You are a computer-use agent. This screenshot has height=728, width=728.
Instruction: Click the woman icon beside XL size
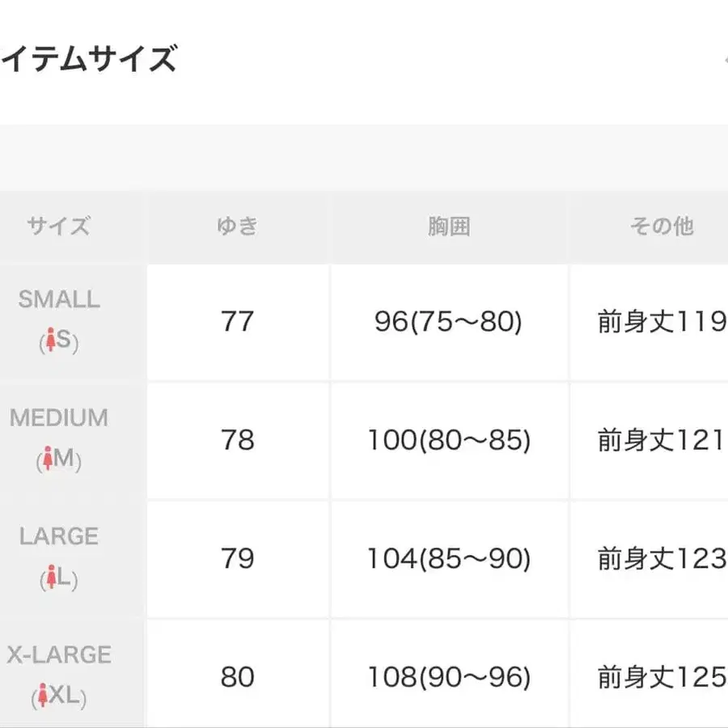click(44, 696)
